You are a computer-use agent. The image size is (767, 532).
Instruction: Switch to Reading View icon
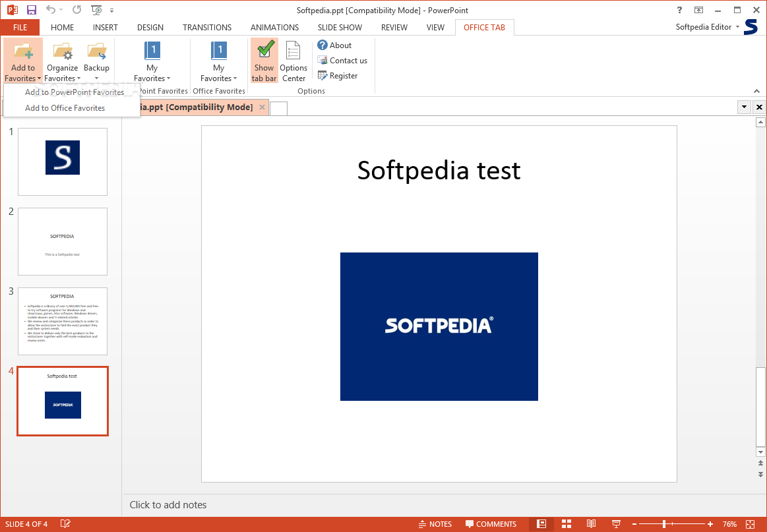(591, 523)
